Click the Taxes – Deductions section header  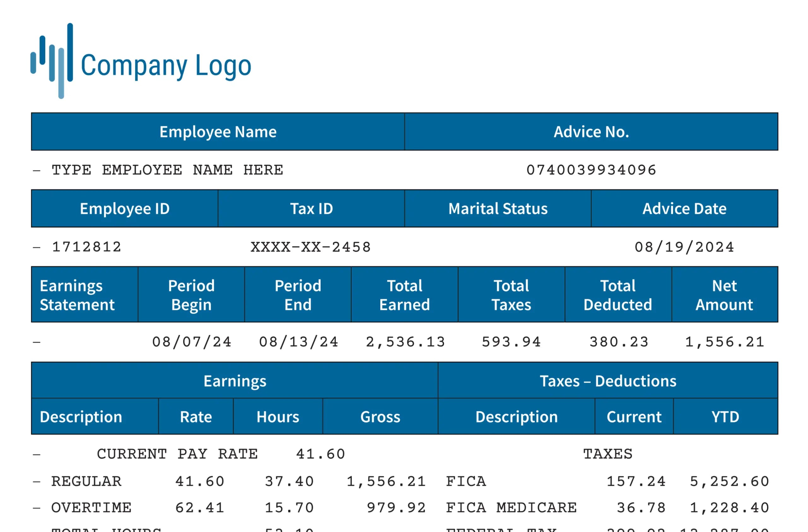608,381
